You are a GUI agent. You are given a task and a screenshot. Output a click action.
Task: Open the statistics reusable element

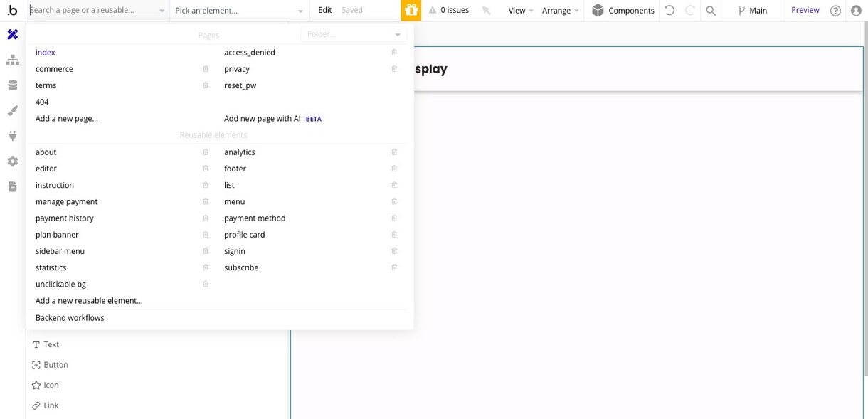[x=51, y=267]
